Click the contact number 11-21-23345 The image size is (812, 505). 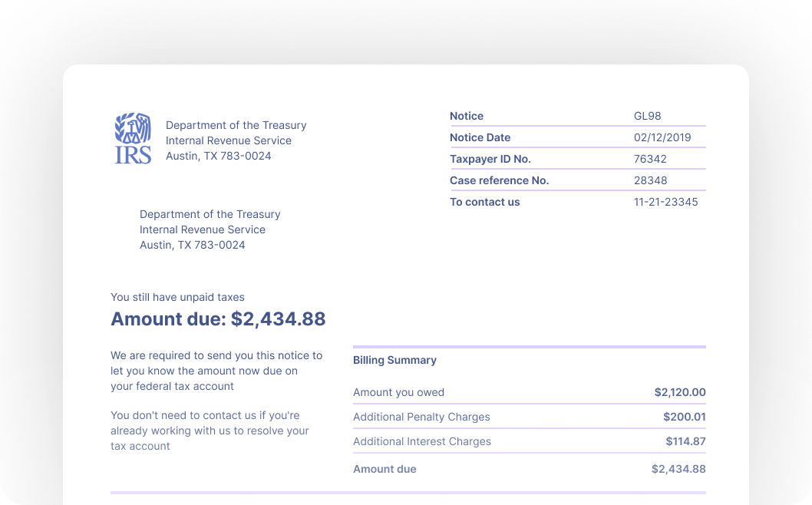point(665,202)
